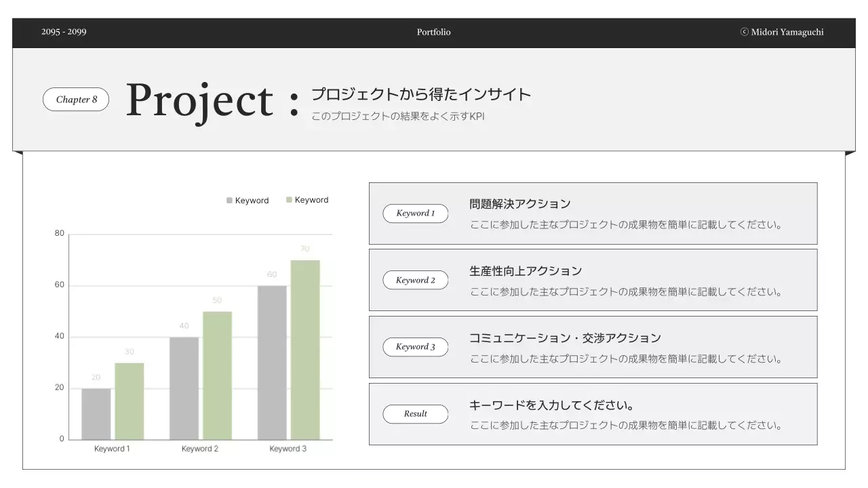Click the キーワードを入力してください placeholder heading

[x=551, y=405]
